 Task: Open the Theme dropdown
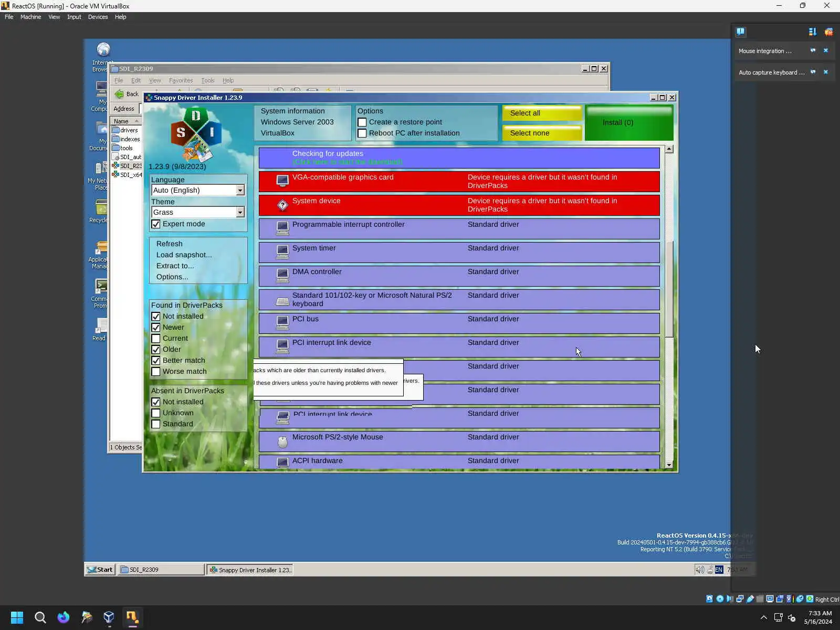click(x=198, y=212)
